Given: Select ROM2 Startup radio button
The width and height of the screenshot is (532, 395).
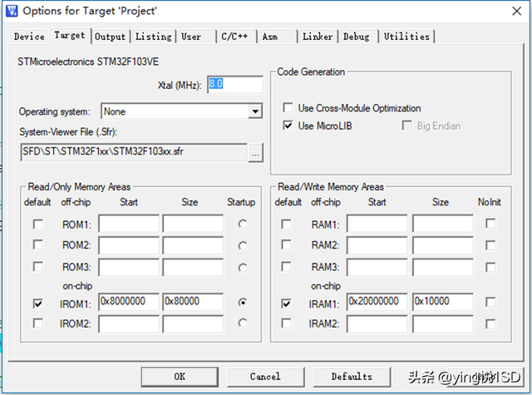Looking at the screenshot, I should 243,245.
